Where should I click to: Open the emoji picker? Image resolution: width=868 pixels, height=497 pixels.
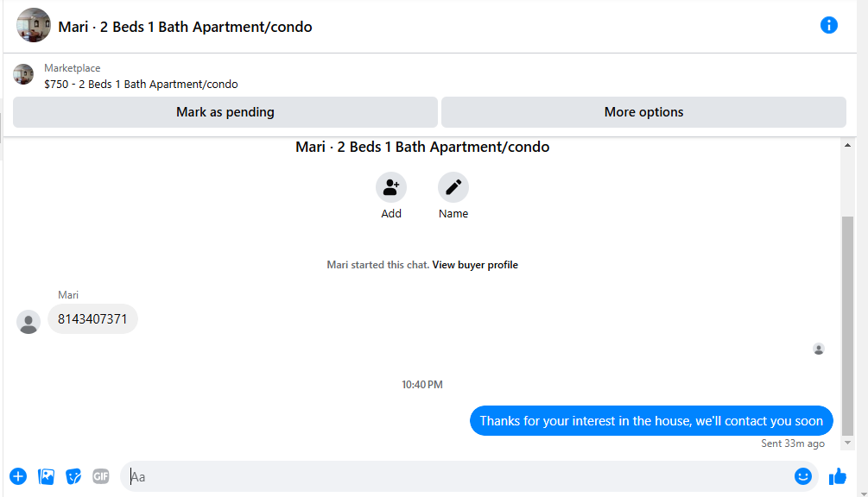[802, 476]
